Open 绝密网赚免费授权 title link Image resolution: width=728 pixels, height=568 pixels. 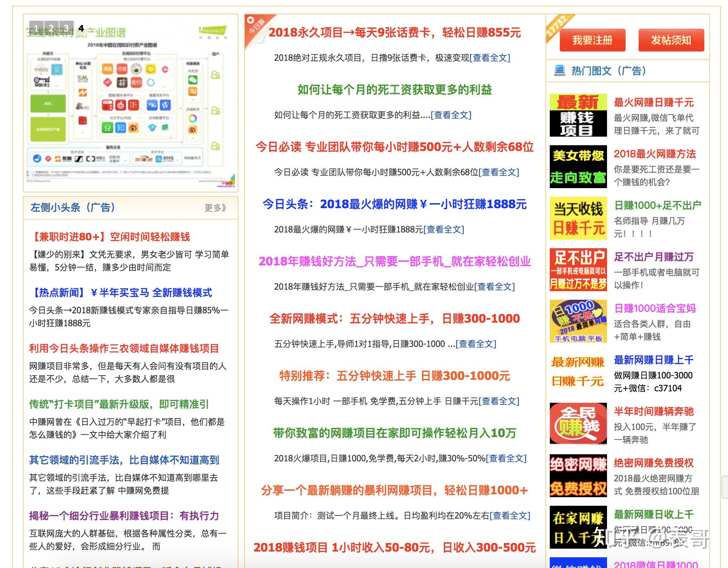654,463
